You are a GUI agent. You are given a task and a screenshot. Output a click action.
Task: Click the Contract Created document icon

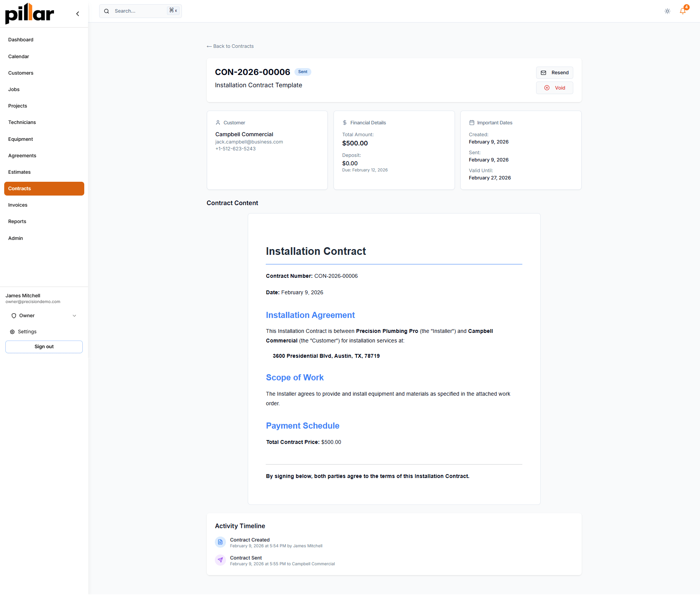tap(220, 542)
